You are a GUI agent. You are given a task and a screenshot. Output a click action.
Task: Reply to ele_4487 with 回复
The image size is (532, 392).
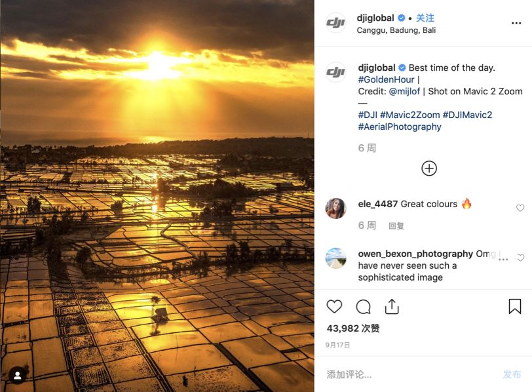click(x=396, y=225)
